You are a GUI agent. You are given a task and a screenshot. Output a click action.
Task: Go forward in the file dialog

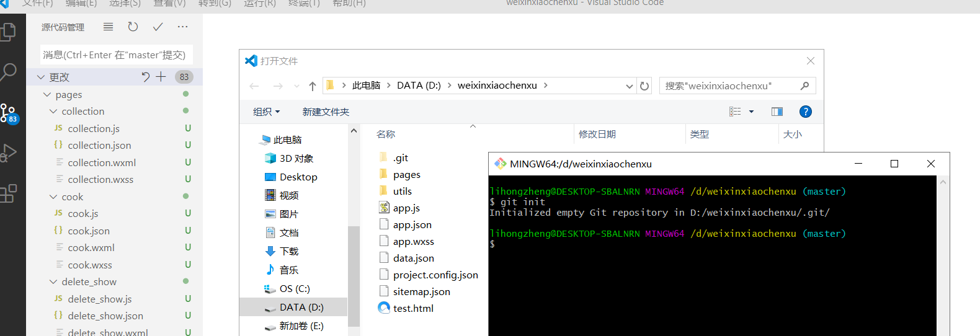pyautogui.click(x=278, y=86)
